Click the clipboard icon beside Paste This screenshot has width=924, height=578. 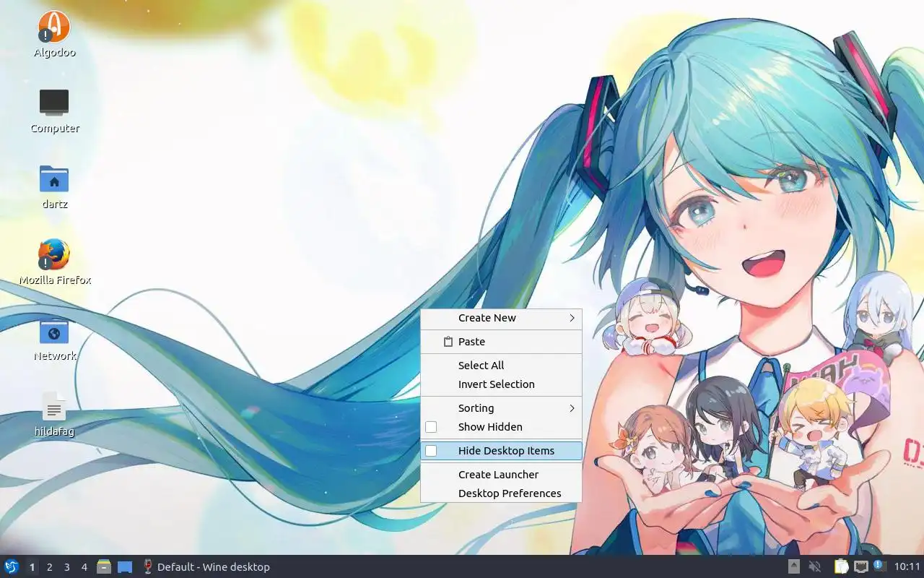(x=448, y=342)
